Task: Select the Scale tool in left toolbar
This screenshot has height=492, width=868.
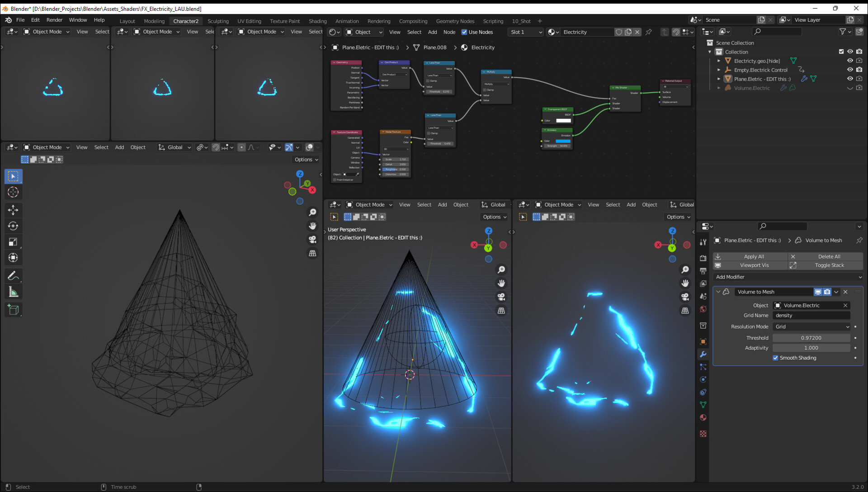Action: click(x=13, y=242)
